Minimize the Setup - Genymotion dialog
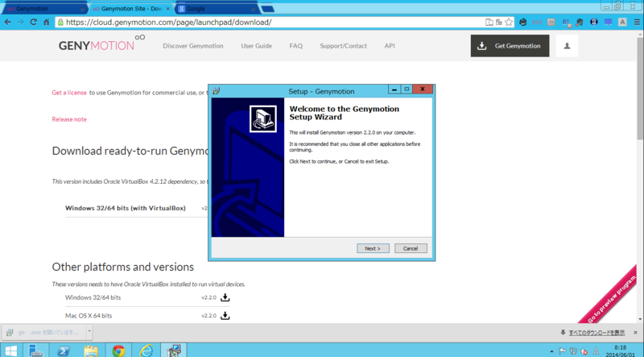The height and width of the screenshot is (357, 644). click(394, 89)
